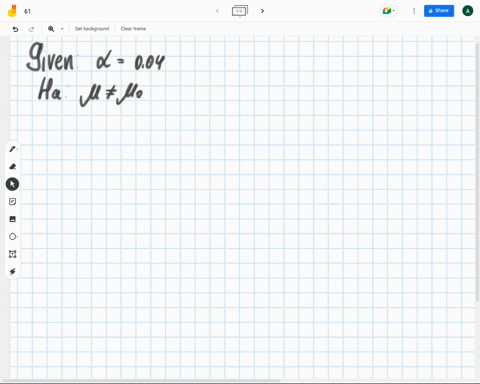
Task: Open the frame bar thumbnail expander
Action: [x=240, y=11]
